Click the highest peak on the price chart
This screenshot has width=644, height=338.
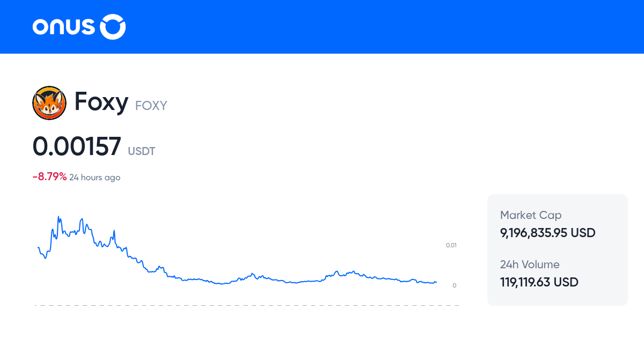click(59, 215)
